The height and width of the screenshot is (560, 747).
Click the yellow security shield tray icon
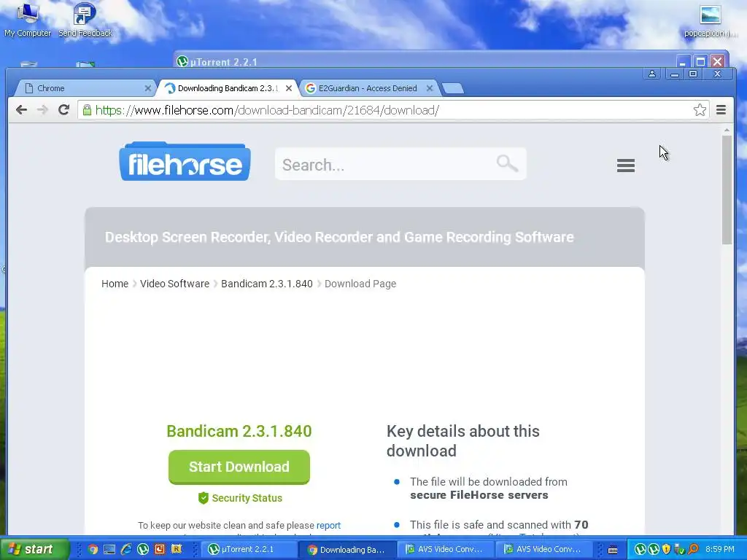tap(667, 550)
